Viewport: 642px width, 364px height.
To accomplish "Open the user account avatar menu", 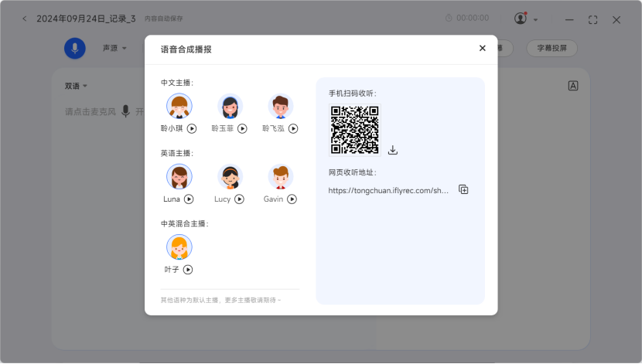I will pyautogui.click(x=521, y=19).
